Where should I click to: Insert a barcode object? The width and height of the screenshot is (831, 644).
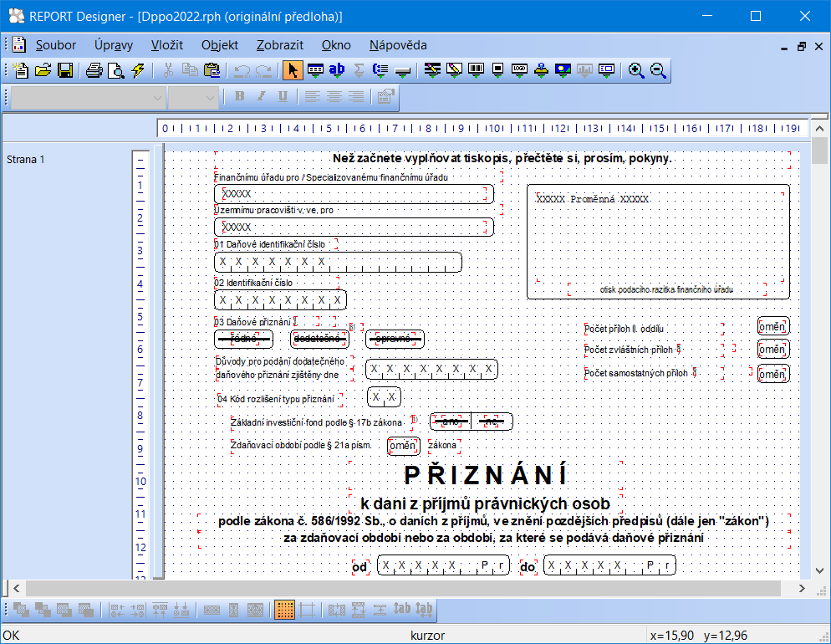[x=476, y=70]
